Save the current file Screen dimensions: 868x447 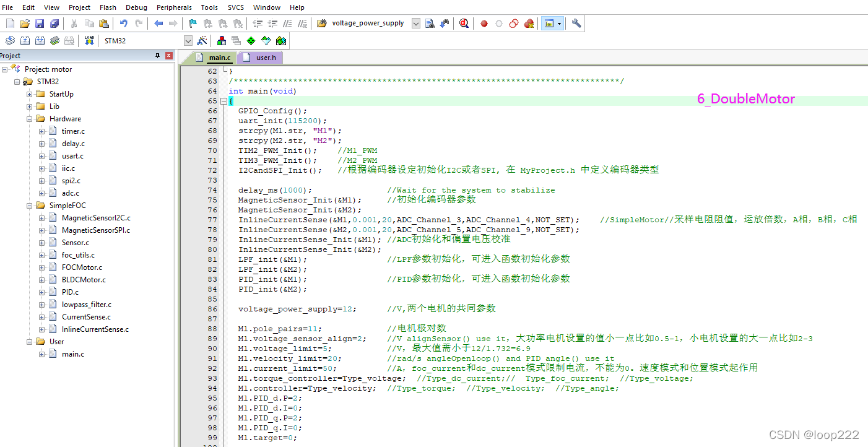(40, 24)
